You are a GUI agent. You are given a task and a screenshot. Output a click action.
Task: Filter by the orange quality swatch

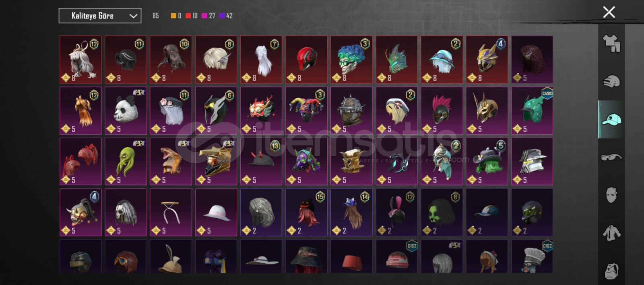point(173,16)
